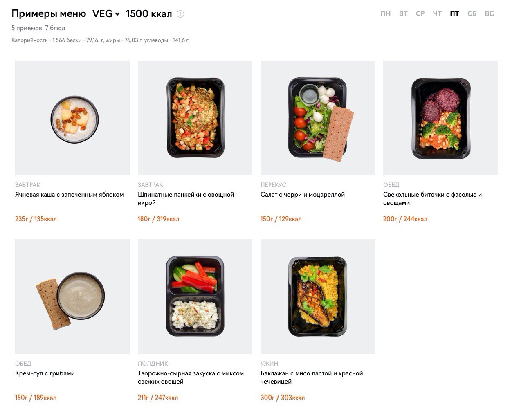510x420 pixels.
Task: Open the eggplant with lentils photo
Action: click(x=318, y=296)
